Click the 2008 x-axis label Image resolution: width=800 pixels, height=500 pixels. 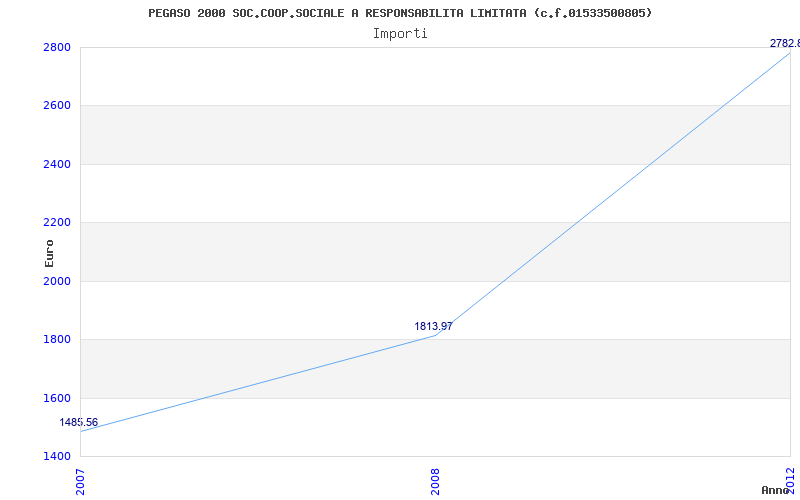point(435,482)
